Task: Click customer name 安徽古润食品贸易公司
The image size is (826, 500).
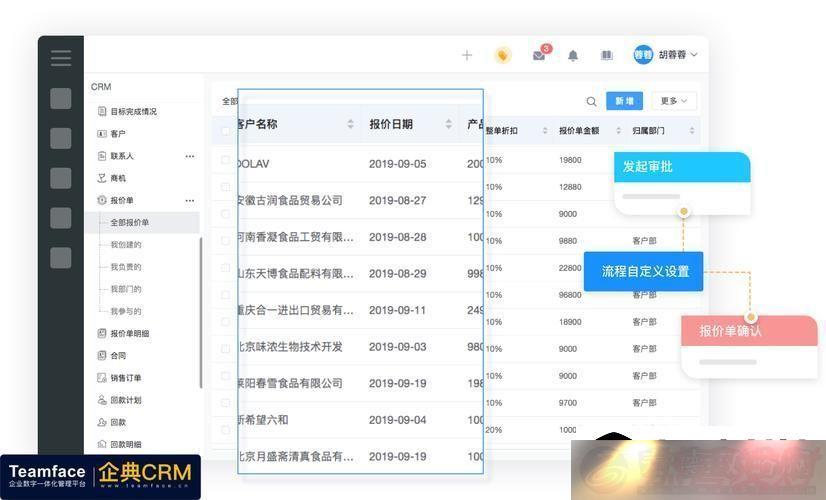Action: click(x=290, y=200)
